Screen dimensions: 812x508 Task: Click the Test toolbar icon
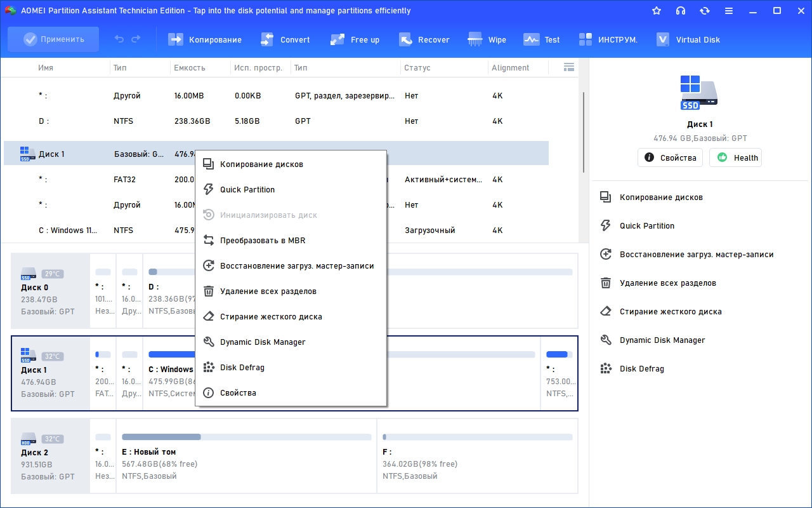point(542,39)
